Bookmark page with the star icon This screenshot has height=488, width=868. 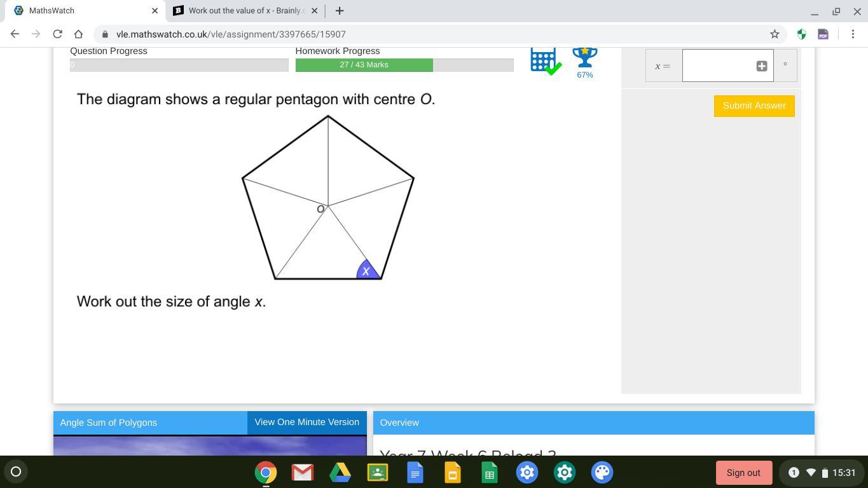click(775, 34)
